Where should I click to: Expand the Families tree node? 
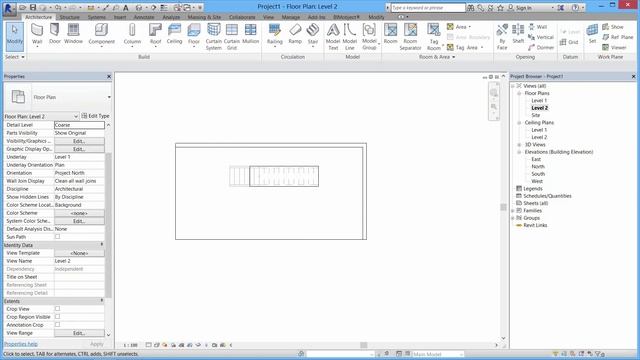click(x=513, y=211)
